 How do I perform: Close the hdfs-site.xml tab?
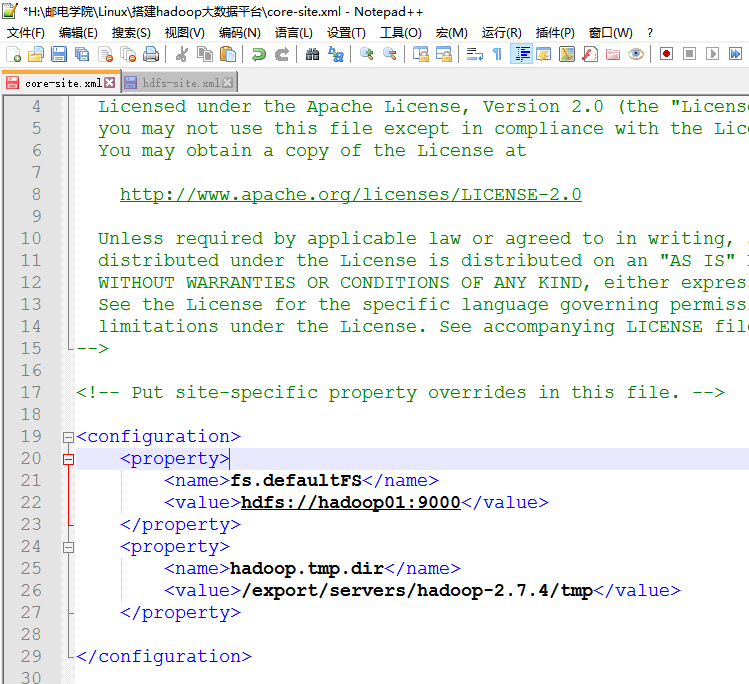(x=228, y=83)
